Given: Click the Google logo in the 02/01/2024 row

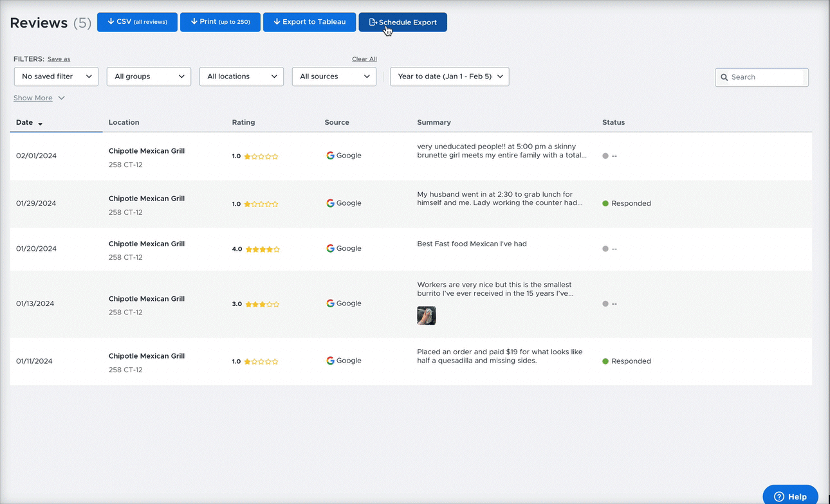Looking at the screenshot, I should click(x=330, y=156).
